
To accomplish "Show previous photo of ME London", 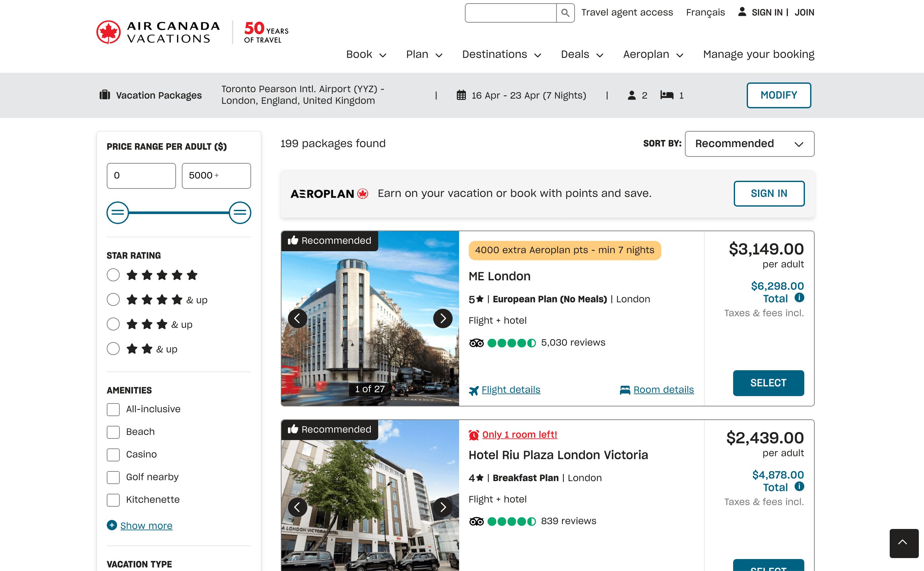I will [297, 318].
